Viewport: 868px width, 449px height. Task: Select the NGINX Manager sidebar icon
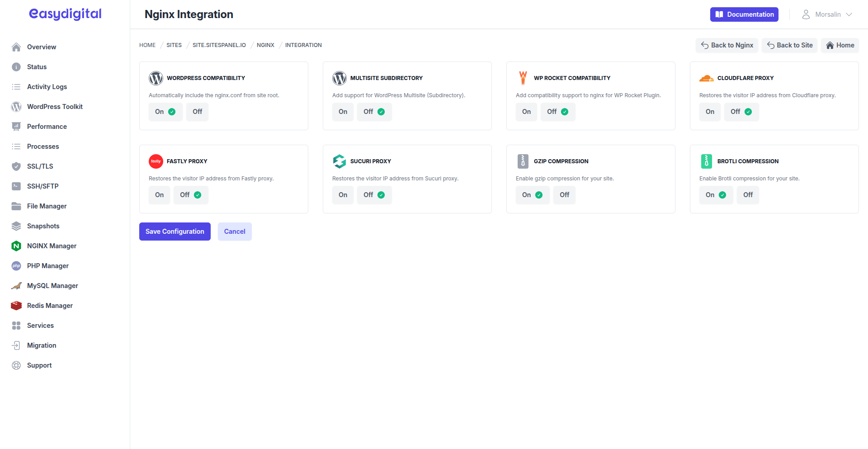tap(16, 246)
